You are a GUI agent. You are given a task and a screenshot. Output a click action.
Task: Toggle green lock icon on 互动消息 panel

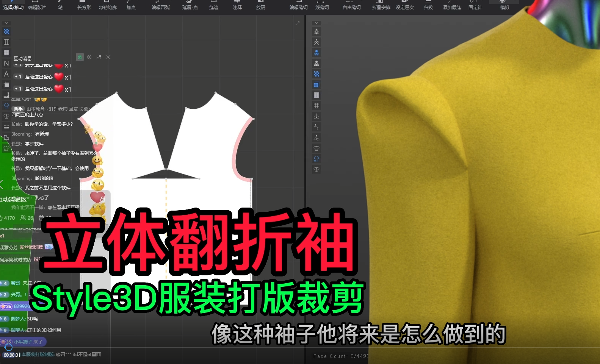click(80, 57)
